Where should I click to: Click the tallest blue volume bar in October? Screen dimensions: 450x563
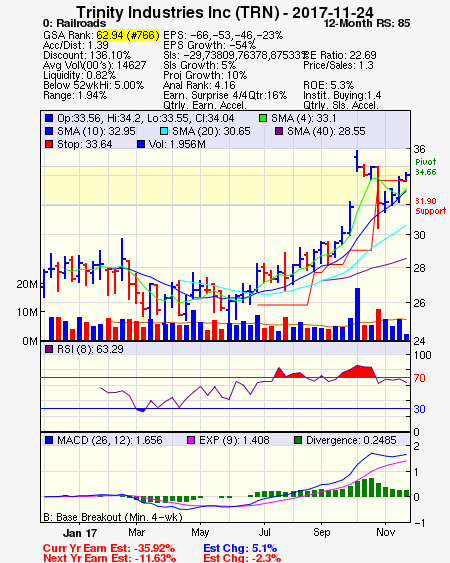click(357, 314)
